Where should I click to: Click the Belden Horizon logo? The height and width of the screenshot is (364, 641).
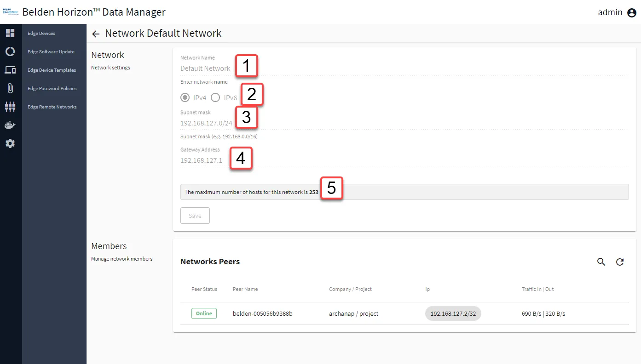(x=10, y=12)
